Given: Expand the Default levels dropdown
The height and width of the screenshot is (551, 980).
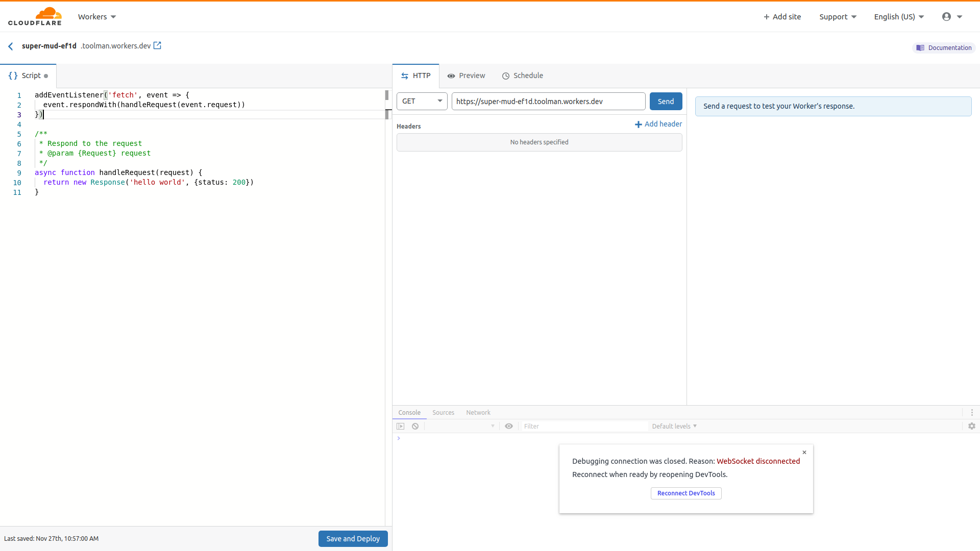Looking at the screenshot, I should 674,427.
